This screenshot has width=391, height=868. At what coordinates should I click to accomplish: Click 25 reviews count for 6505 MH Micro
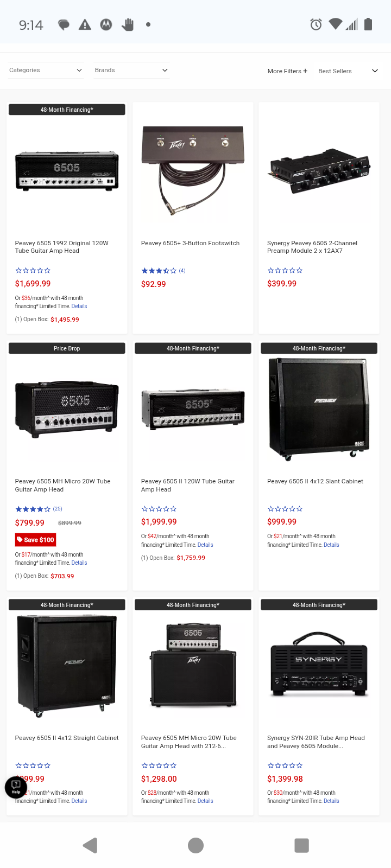[58, 509]
